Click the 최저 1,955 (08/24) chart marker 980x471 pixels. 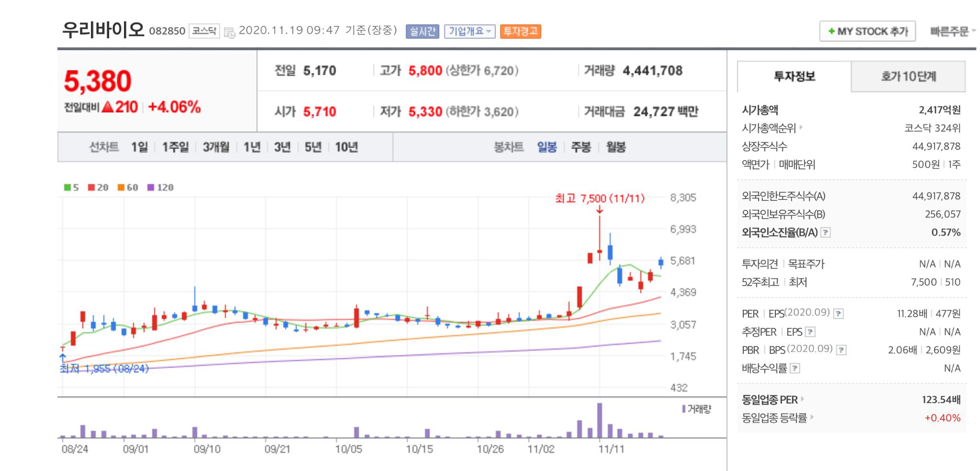[x=104, y=369]
